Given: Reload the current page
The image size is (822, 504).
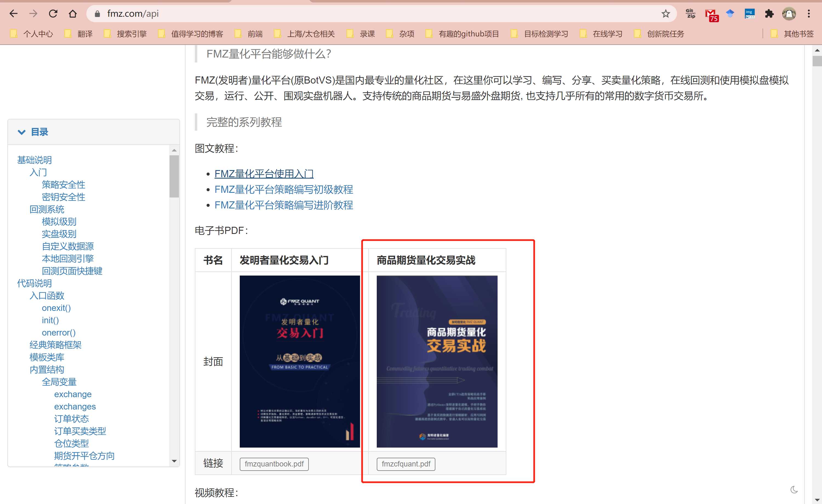Looking at the screenshot, I should tap(53, 13).
